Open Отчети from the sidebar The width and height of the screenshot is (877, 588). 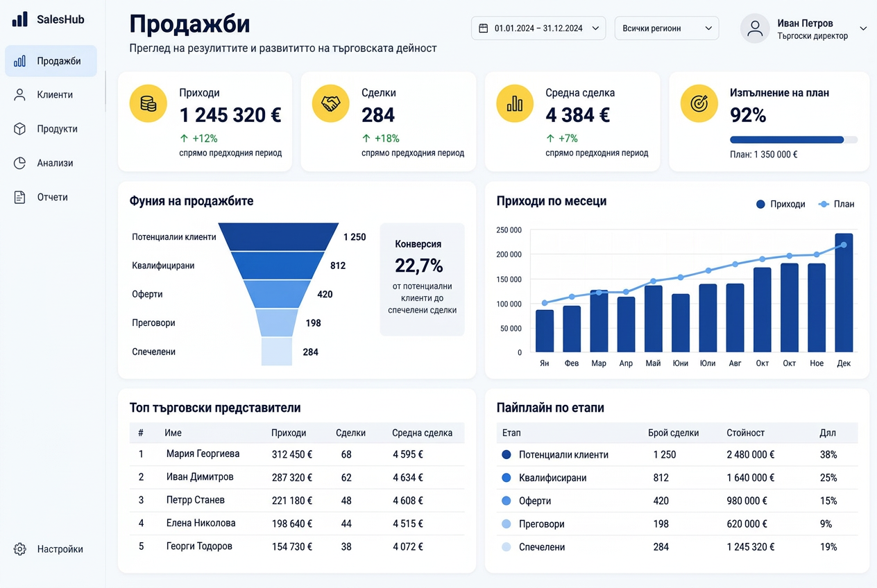tap(51, 198)
